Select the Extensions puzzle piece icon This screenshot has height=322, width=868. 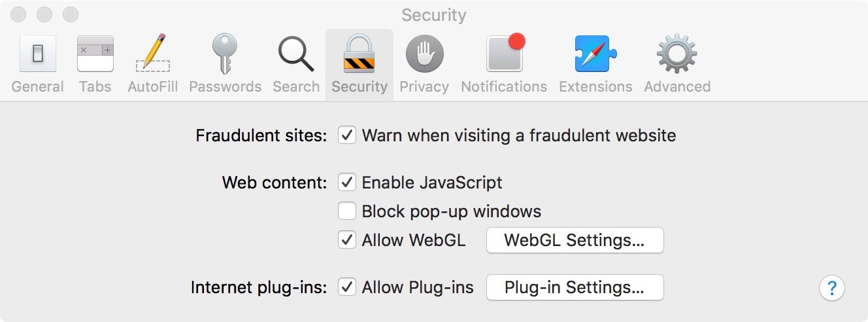(595, 54)
